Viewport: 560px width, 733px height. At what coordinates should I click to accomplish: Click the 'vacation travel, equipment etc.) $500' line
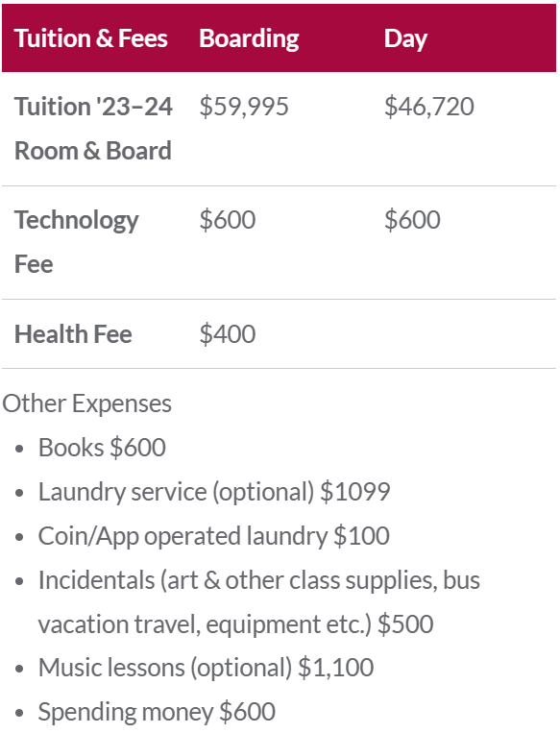(235, 624)
